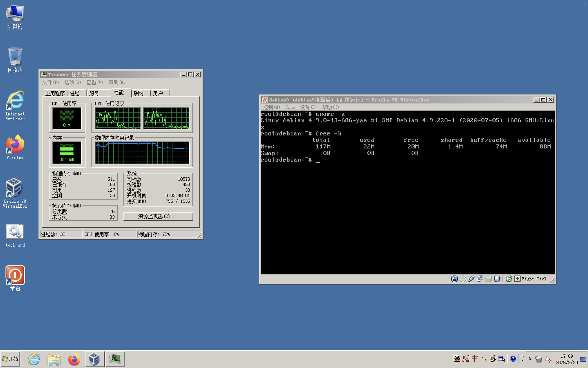
Task: Expand hidden tray icons with chevron
Action: pyautogui.click(x=530, y=359)
